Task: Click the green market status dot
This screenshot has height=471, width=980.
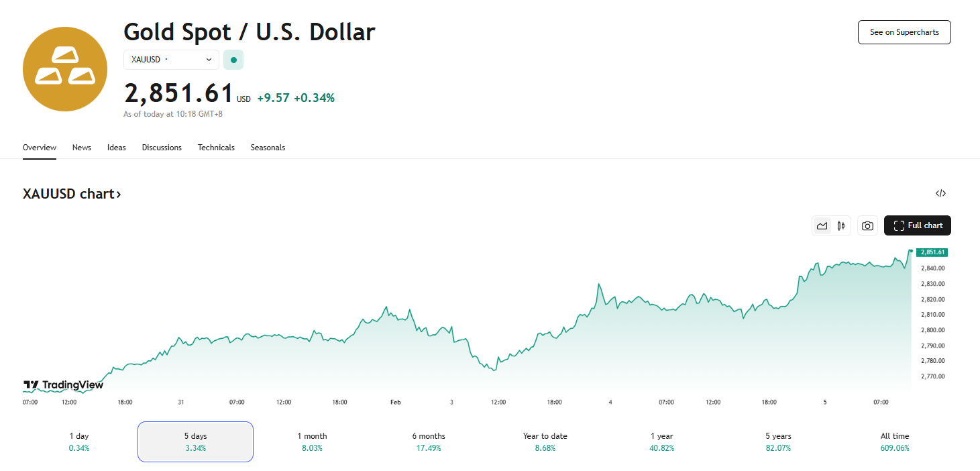Action: (233, 60)
